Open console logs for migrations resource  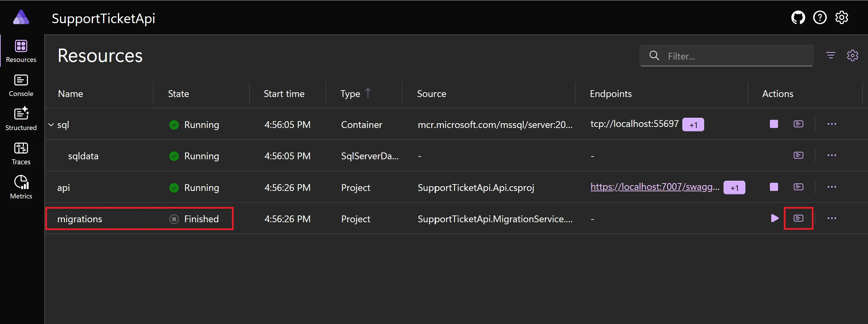click(799, 218)
